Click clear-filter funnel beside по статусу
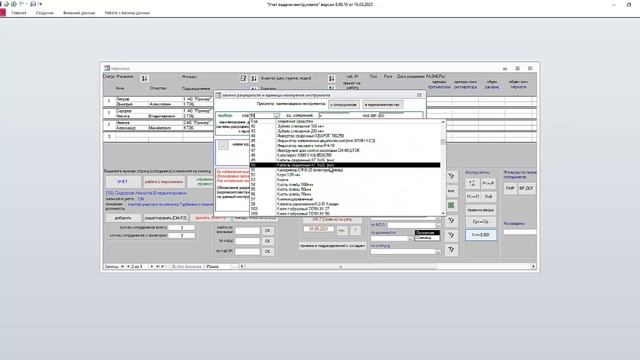This screenshot has width=640, height=360. click(x=451, y=249)
